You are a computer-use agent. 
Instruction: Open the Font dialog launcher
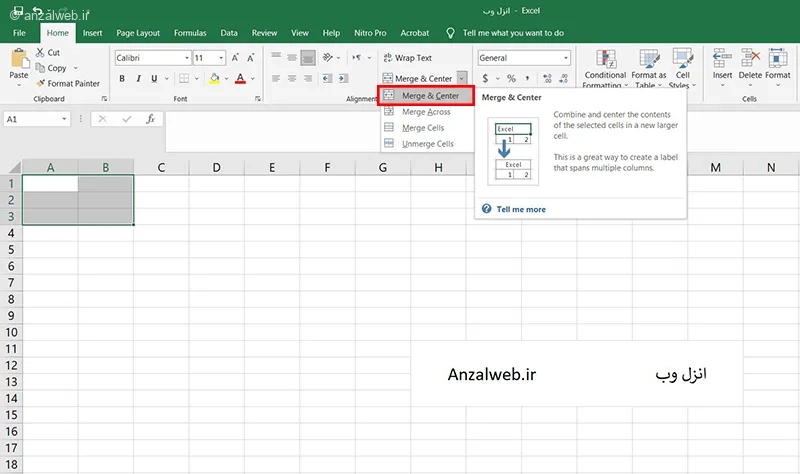(257, 98)
